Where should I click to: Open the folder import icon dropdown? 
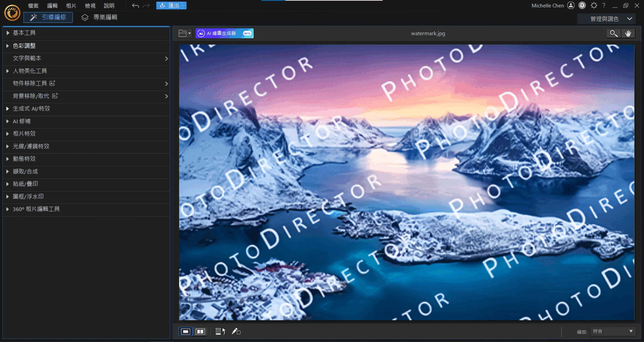[x=184, y=33]
